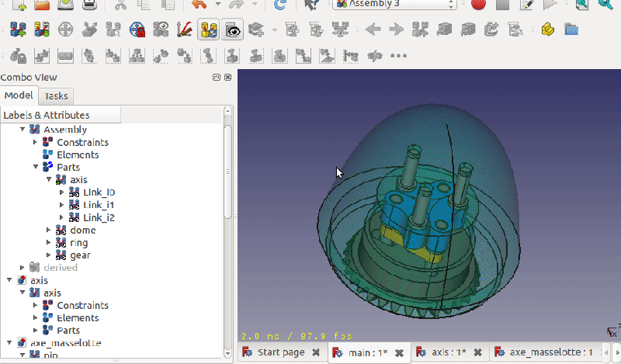Click the Stop macro recording square

502,5
